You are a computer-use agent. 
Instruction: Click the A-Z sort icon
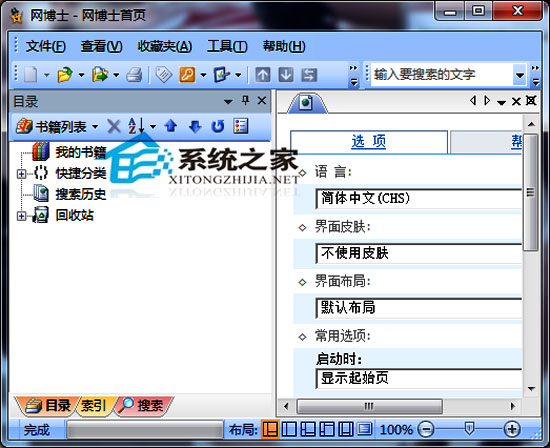(x=136, y=126)
